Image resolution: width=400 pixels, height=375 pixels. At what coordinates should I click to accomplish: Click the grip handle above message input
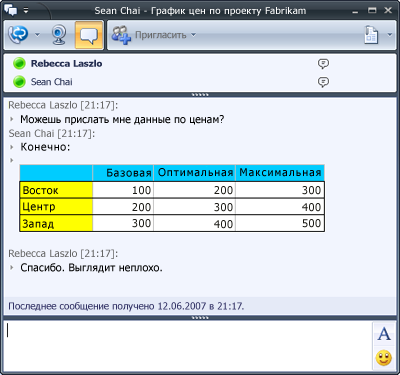click(200, 318)
